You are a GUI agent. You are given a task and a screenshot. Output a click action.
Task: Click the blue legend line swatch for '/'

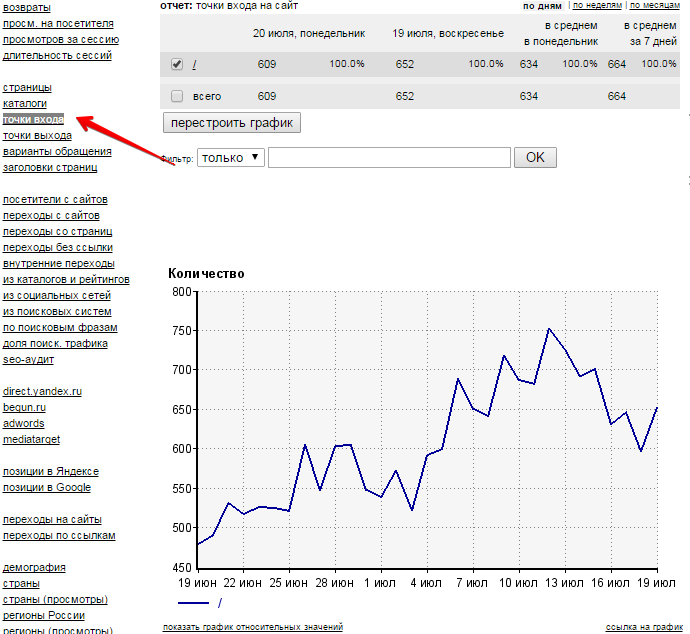tap(194, 603)
